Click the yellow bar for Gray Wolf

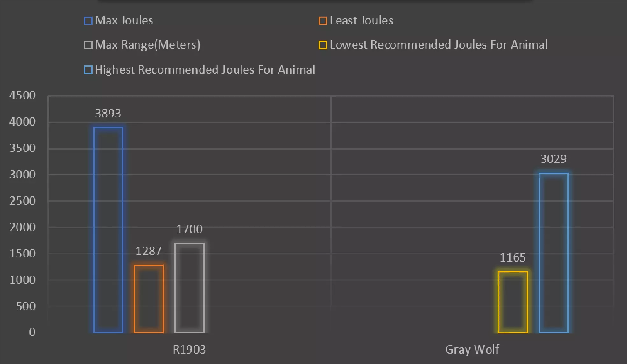click(513, 302)
